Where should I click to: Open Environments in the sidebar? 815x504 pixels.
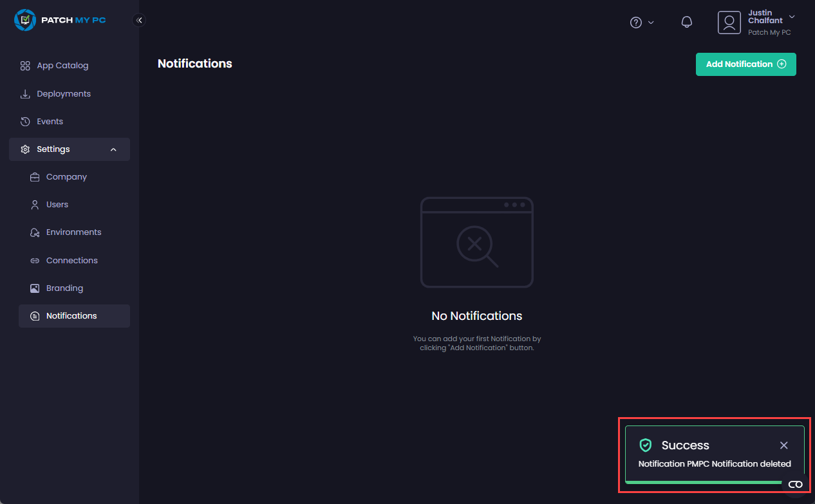click(x=73, y=232)
